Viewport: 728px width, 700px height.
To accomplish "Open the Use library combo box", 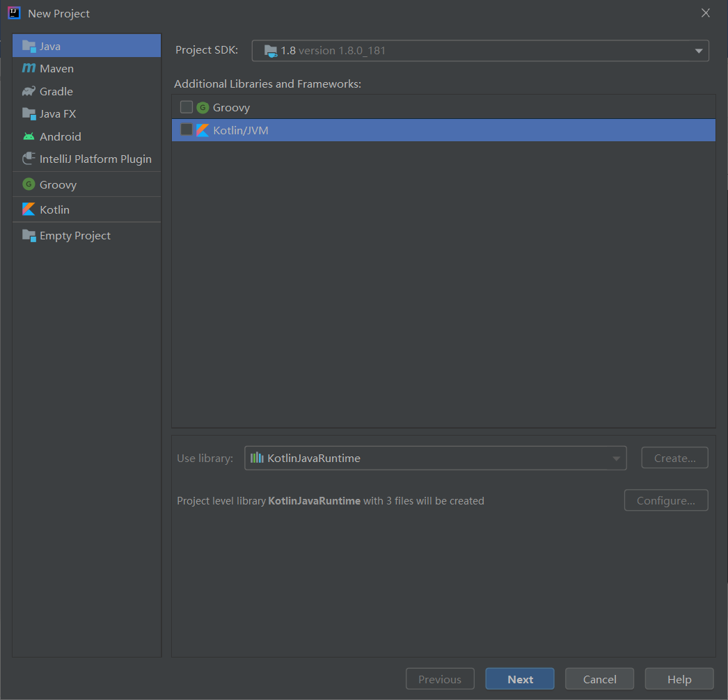I will (436, 458).
